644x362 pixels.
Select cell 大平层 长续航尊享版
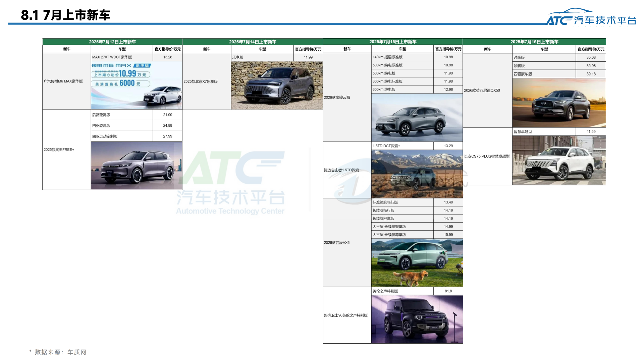tap(402, 235)
